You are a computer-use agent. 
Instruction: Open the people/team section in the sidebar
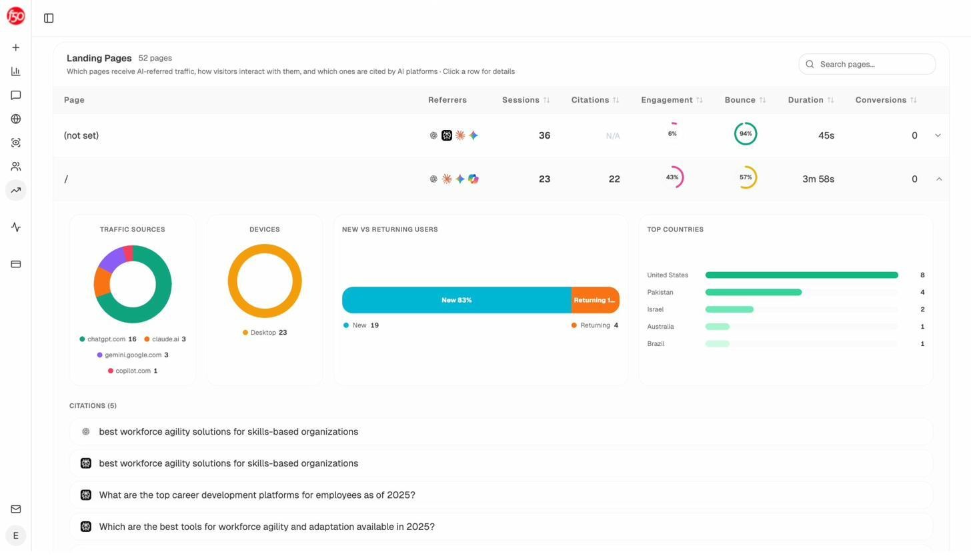tap(15, 166)
